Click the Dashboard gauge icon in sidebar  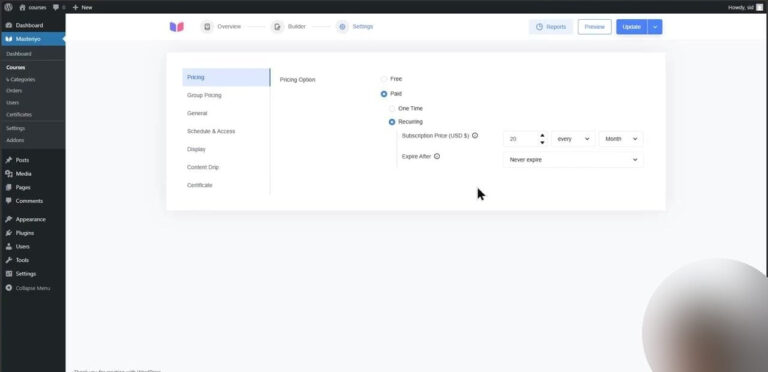click(x=9, y=25)
